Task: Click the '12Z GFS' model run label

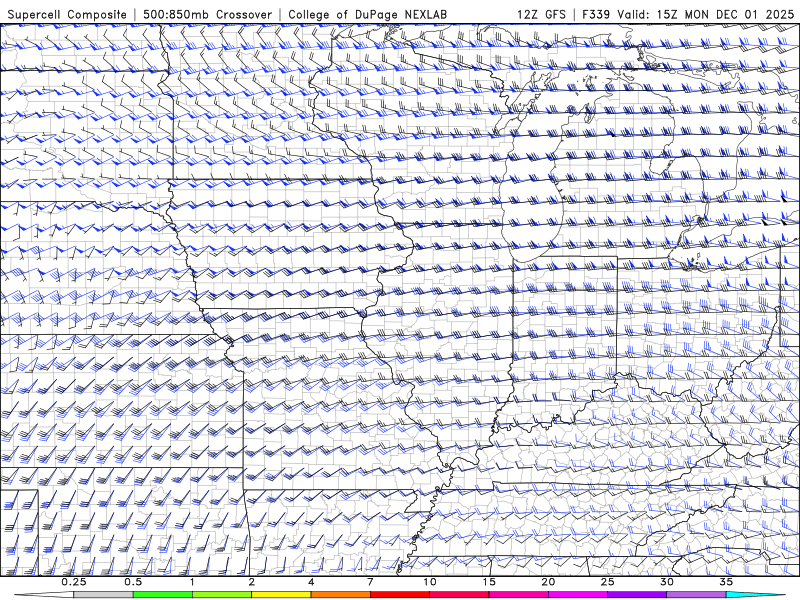Action: click(x=541, y=14)
